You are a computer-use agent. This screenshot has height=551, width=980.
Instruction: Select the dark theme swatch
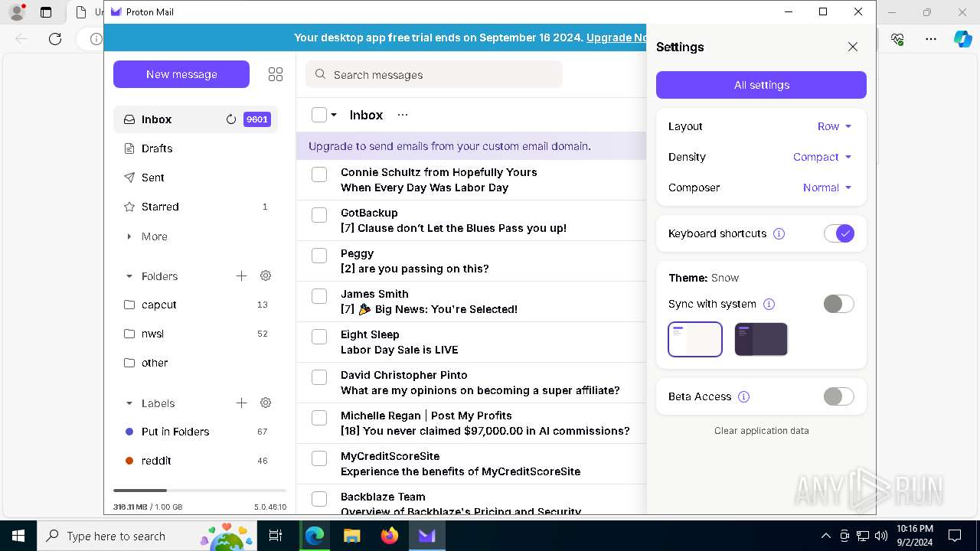coord(761,339)
